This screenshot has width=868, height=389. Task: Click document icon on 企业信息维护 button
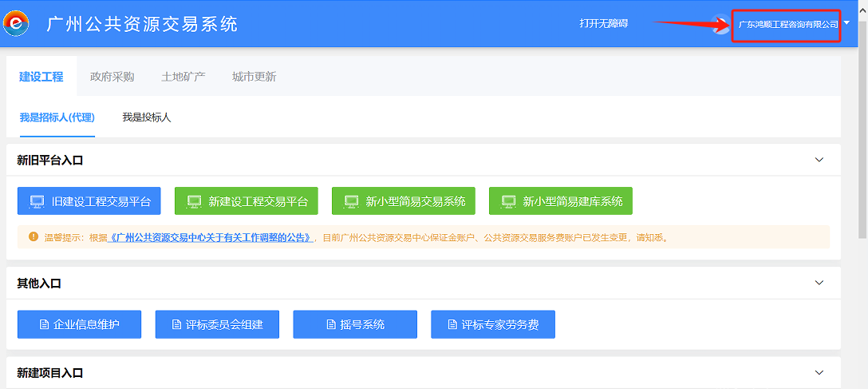click(45, 325)
